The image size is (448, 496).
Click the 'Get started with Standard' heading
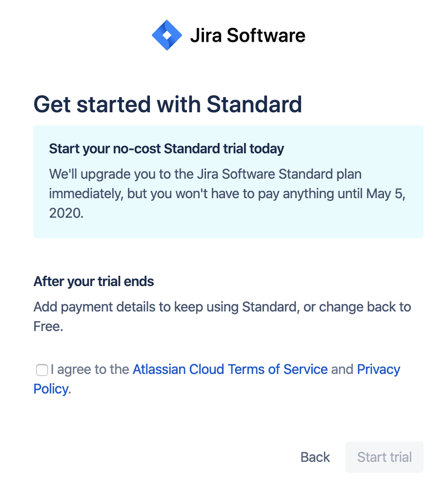[168, 104]
